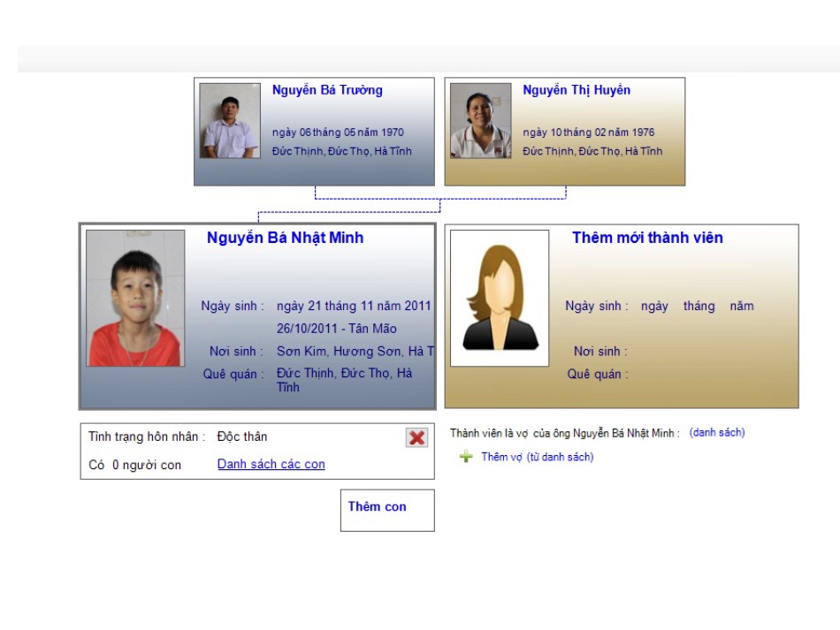Click the Độc thân marital status value
Screen dimensions: 840x630
tap(242, 436)
